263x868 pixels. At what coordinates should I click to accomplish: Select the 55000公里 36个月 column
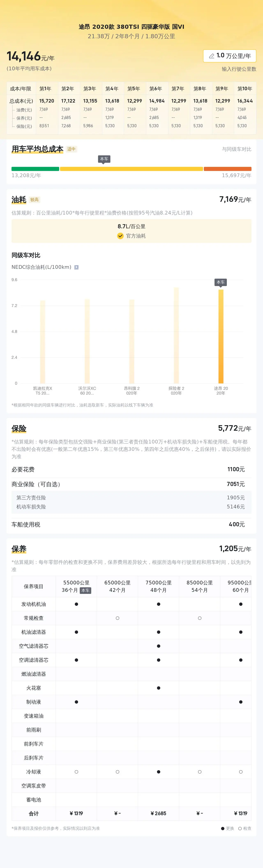(x=76, y=586)
